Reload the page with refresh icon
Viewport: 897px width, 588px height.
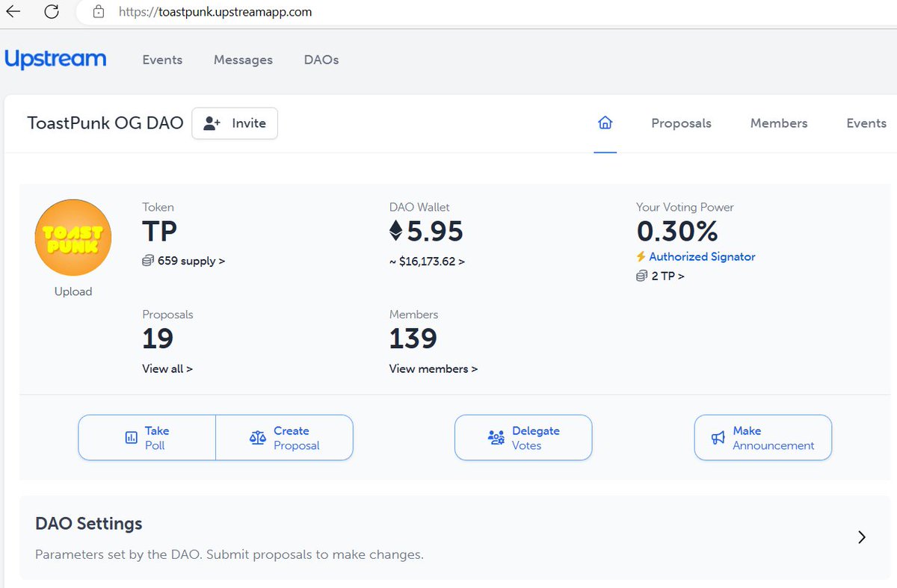click(52, 11)
